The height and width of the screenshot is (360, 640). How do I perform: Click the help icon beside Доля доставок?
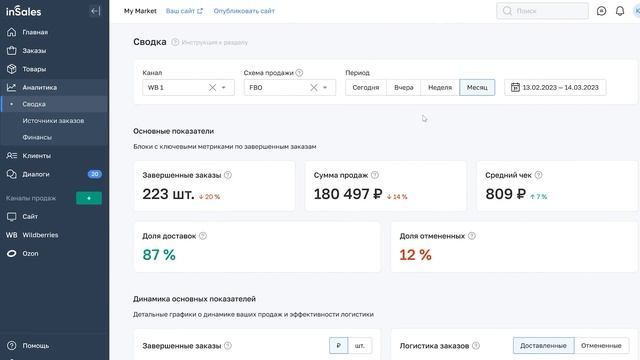pyautogui.click(x=203, y=236)
